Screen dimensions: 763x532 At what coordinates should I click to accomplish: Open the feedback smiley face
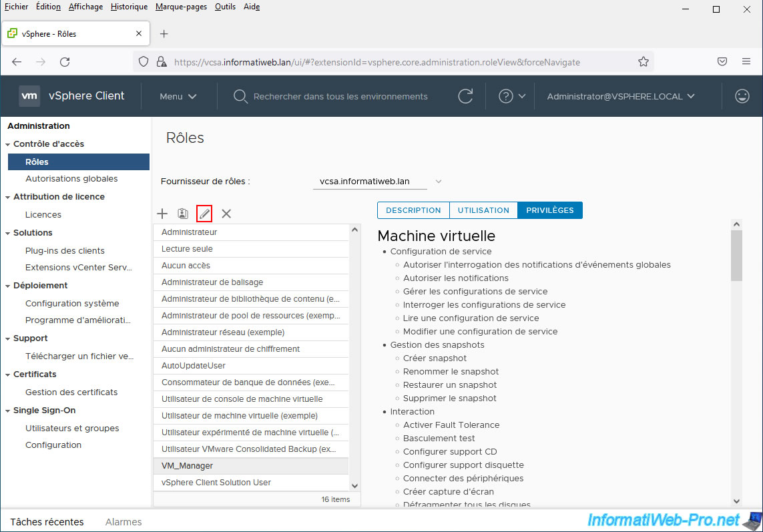click(x=742, y=96)
